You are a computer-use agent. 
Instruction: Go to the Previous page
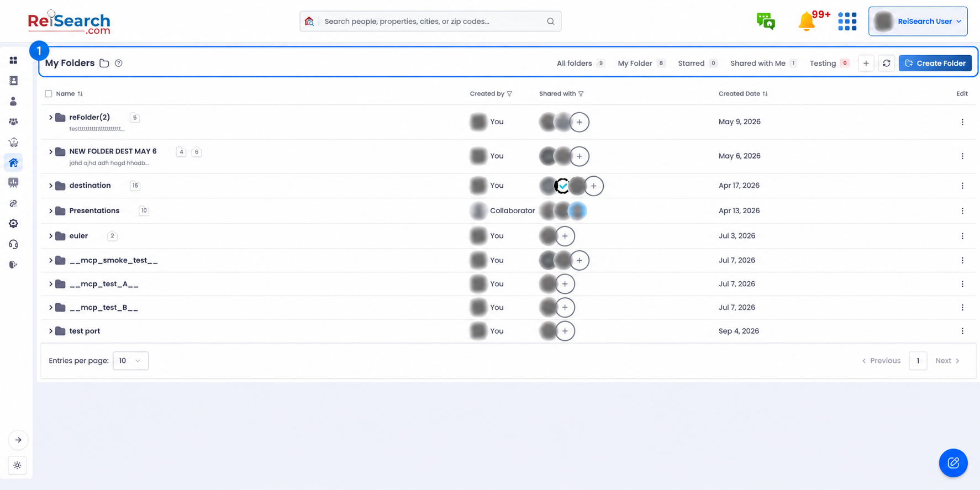pyautogui.click(x=881, y=361)
